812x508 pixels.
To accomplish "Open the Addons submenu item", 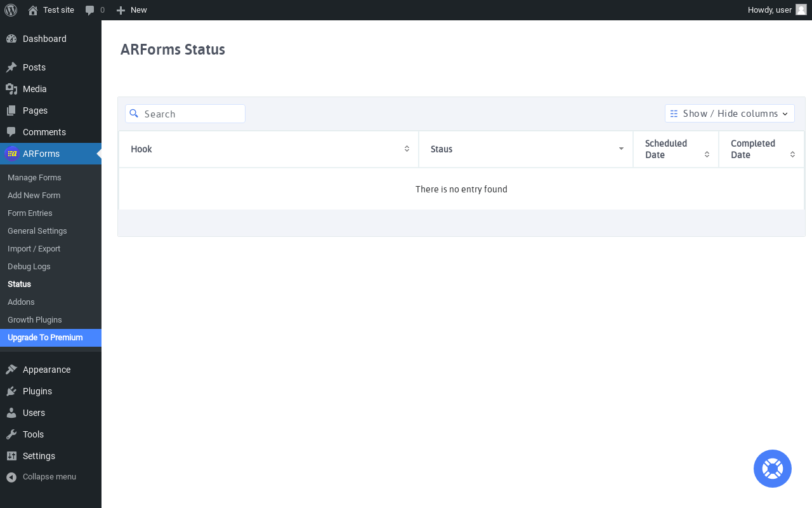I will pos(21,302).
